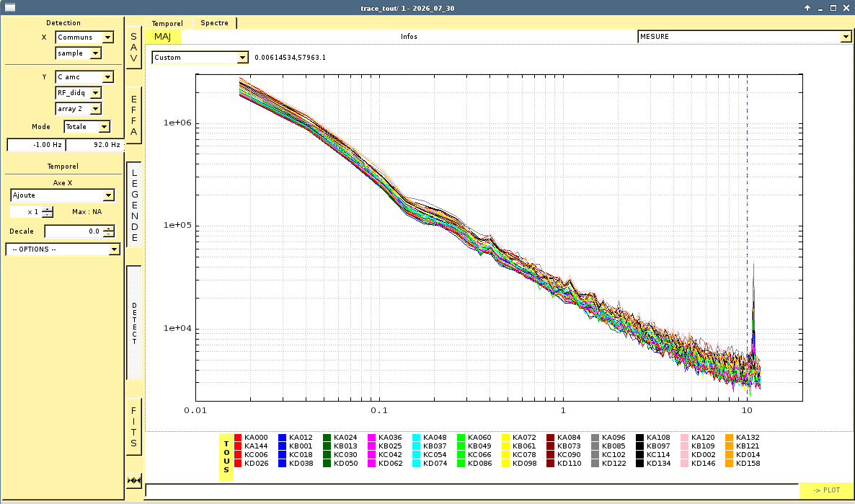Viewport: 855px width, 504px height.
Task: Click the DETECT vertical button
Action: tap(133, 324)
